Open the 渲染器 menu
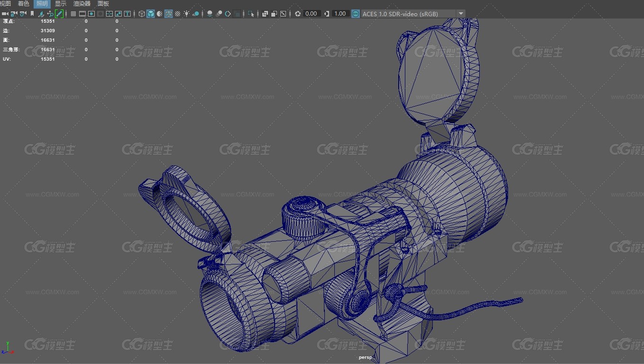 [x=82, y=4]
